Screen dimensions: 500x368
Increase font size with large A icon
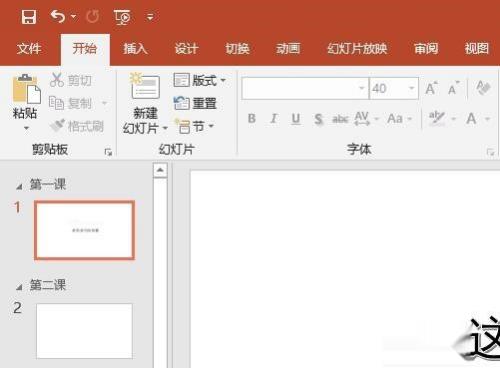[431, 88]
